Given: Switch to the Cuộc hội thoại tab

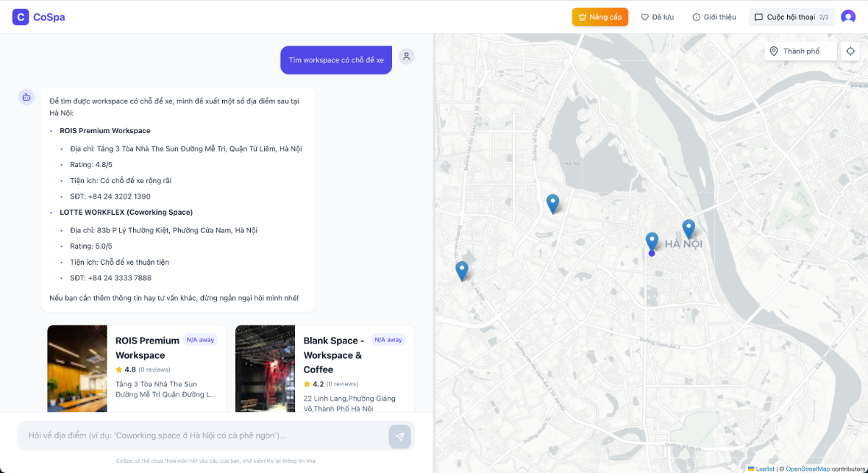Looking at the screenshot, I should click(791, 16).
